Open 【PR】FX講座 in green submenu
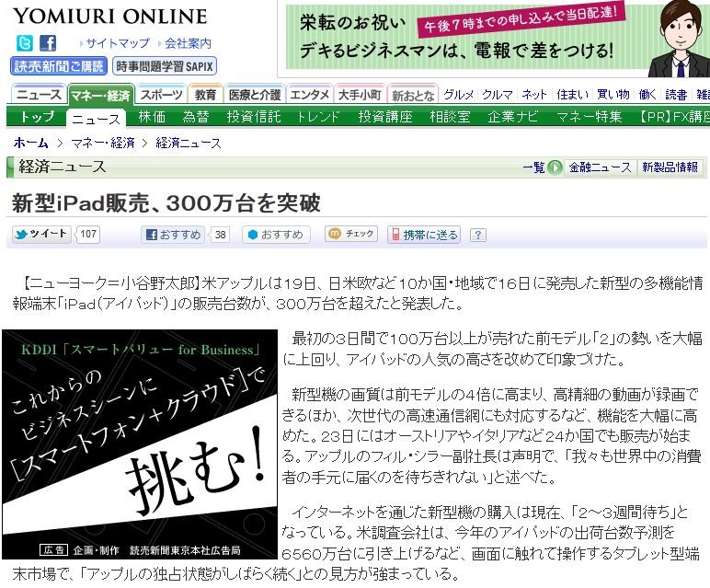The width and height of the screenshot is (710, 588). pos(674,117)
